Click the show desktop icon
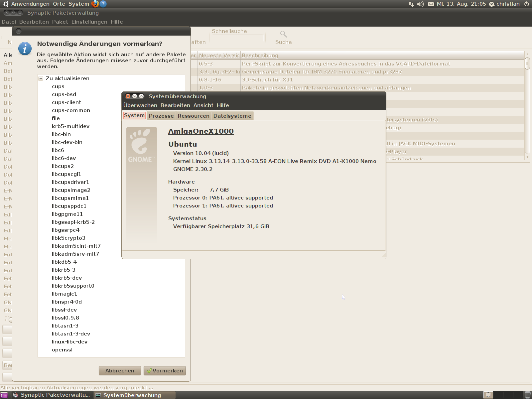This screenshot has width=532, height=399. pos(4,395)
